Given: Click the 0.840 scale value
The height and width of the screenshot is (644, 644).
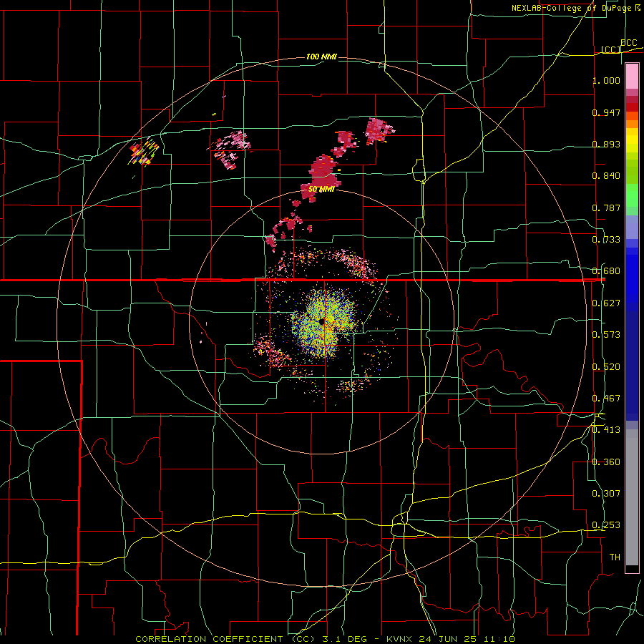Looking at the screenshot, I should (606, 176).
